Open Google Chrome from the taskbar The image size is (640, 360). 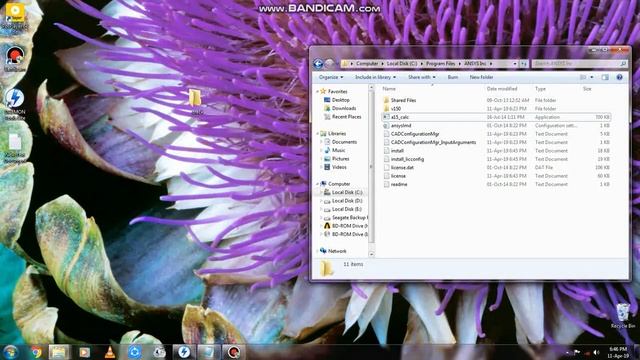pos(36,352)
